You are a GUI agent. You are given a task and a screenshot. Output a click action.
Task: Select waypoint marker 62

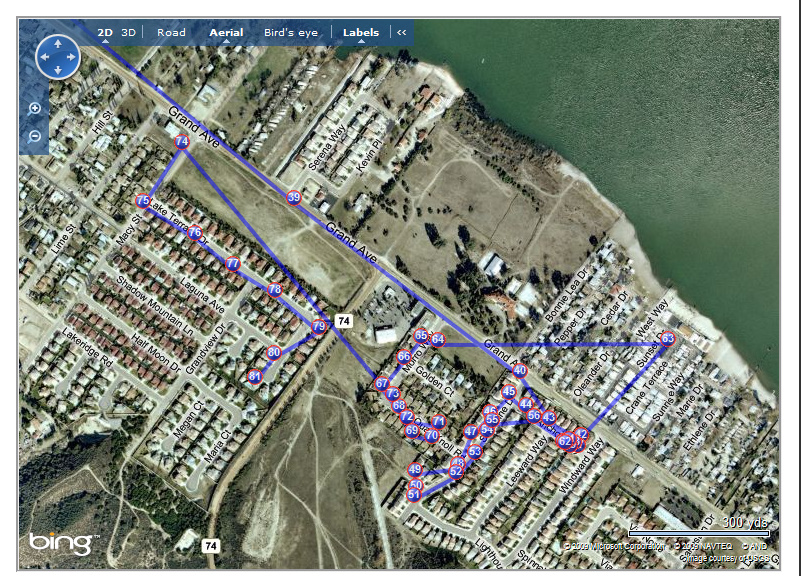pos(565,441)
